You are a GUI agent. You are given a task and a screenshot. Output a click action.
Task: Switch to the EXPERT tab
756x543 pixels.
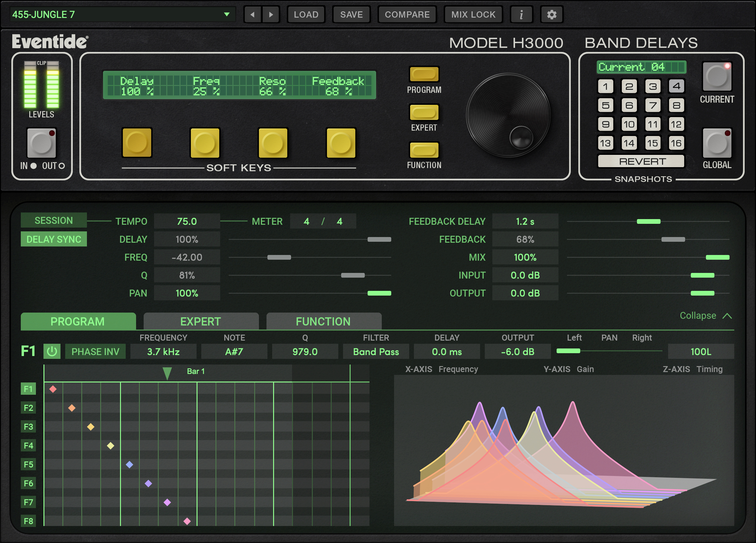tap(201, 321)
